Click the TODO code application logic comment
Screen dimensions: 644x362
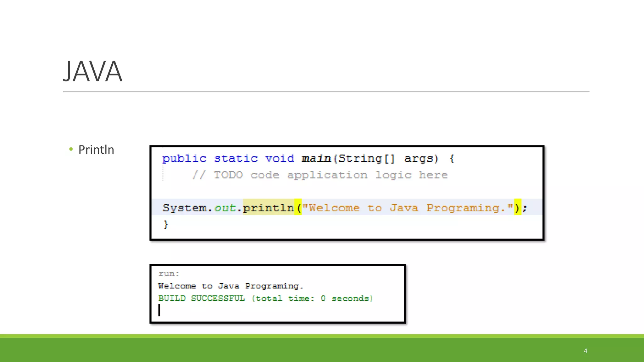(320, 175)
